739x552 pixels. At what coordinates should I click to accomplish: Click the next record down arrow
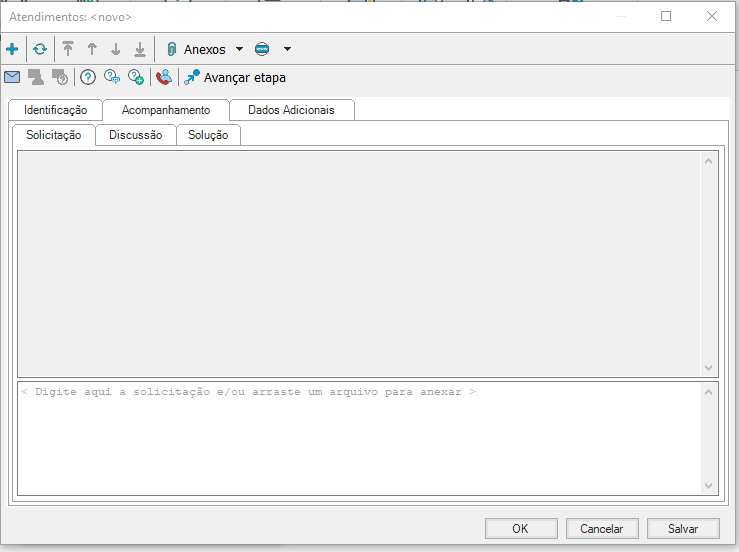click(116, 49)
